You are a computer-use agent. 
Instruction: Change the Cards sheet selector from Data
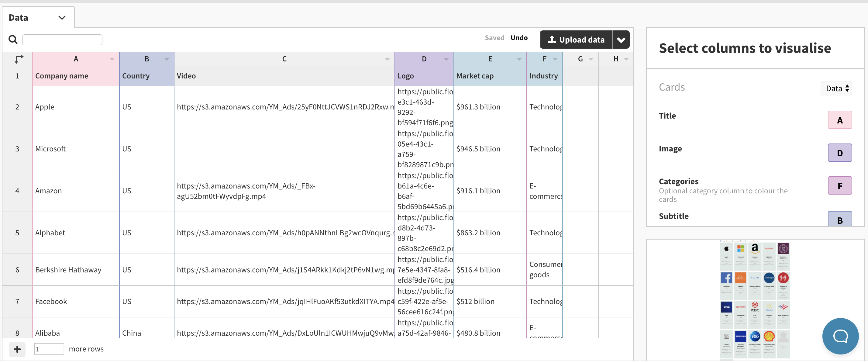tap(837, 88)
